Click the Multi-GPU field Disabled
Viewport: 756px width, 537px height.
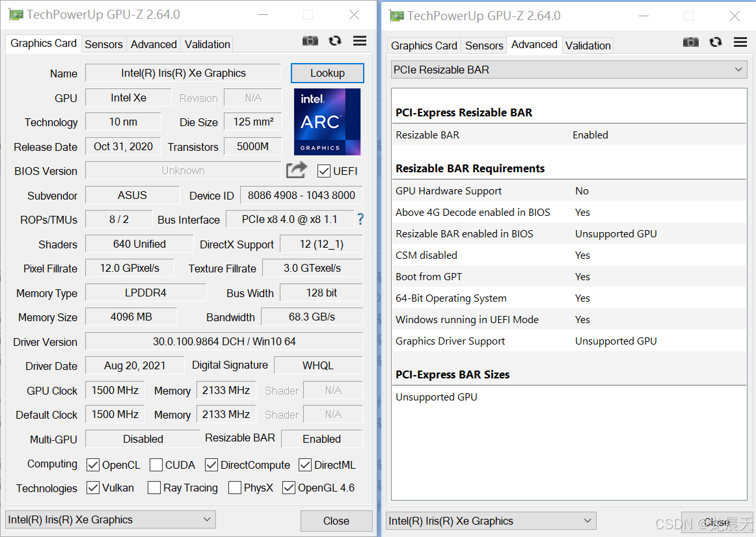click(x=143, y=439)
